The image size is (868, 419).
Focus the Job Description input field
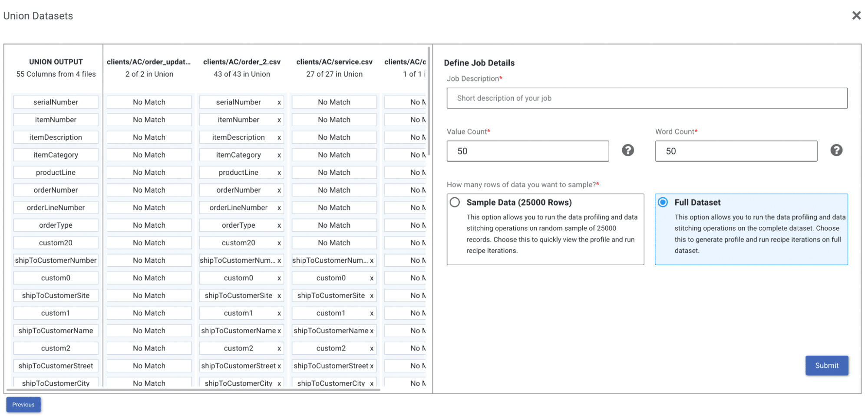pyautogui.click(x=647, y=98)
